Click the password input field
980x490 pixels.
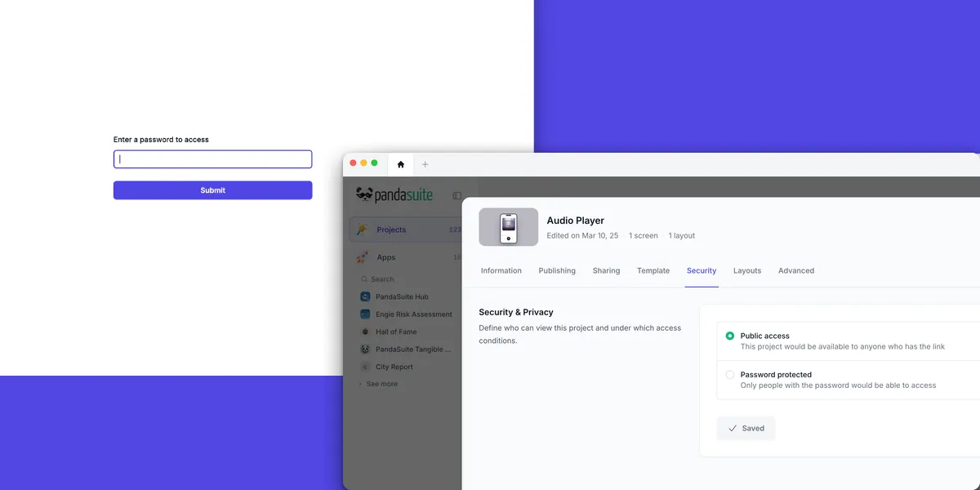pos(212,159)
